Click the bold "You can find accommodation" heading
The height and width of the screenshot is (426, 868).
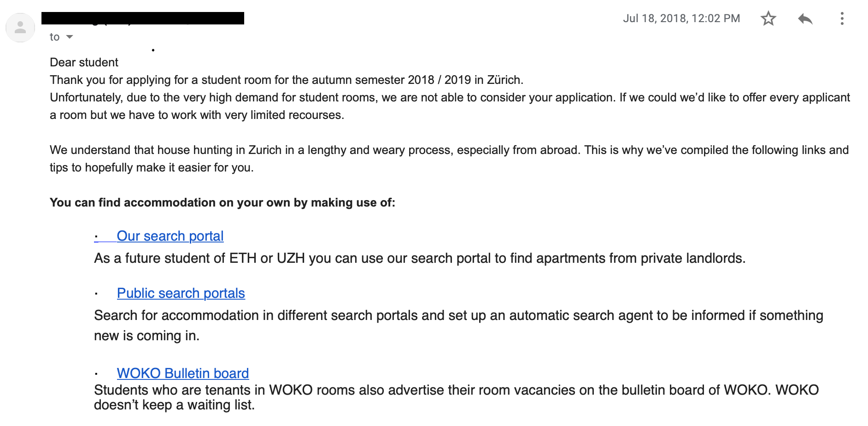click(223, 202)
